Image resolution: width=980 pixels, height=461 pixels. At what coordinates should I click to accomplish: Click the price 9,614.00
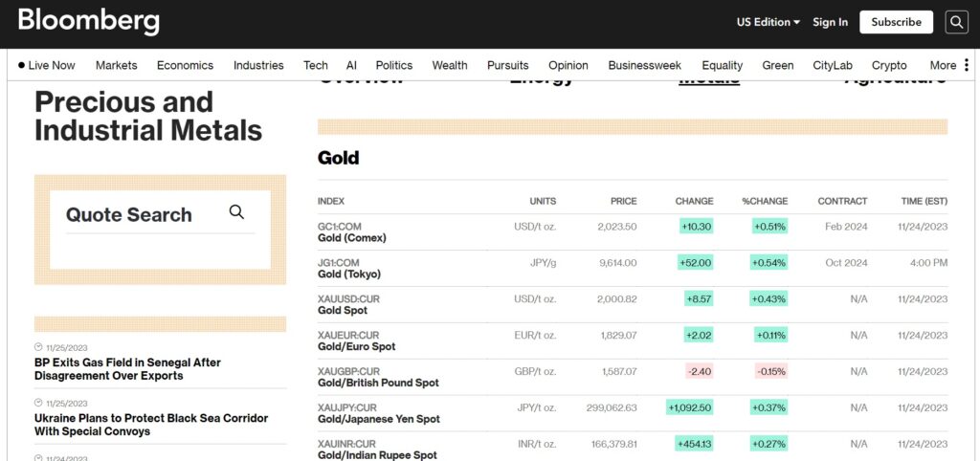[618, 262]
